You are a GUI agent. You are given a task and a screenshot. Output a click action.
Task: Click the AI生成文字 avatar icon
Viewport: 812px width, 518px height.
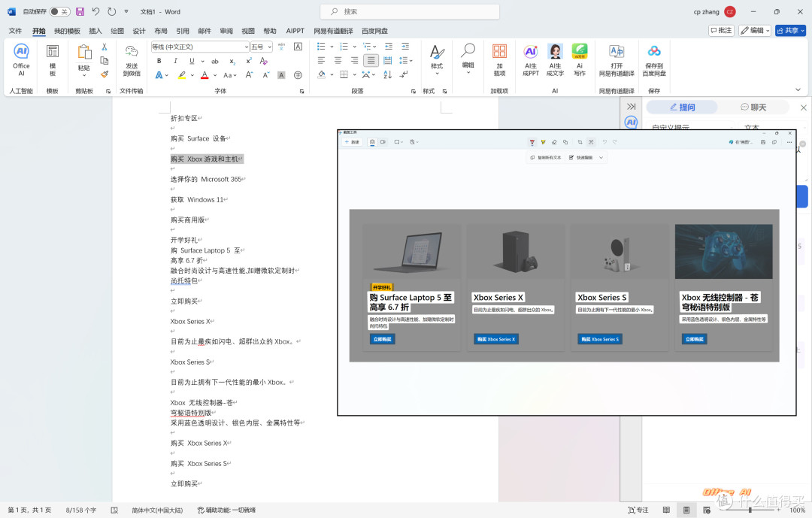(x=555, y=59)
